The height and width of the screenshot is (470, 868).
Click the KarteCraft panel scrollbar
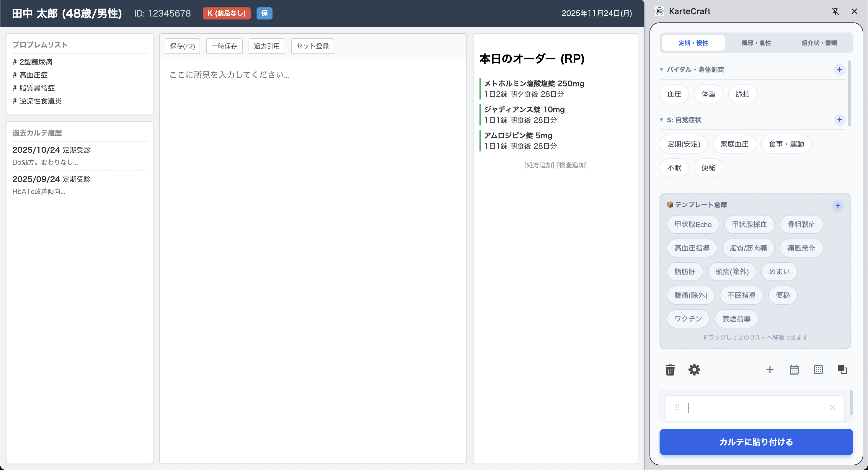point(849,94)
